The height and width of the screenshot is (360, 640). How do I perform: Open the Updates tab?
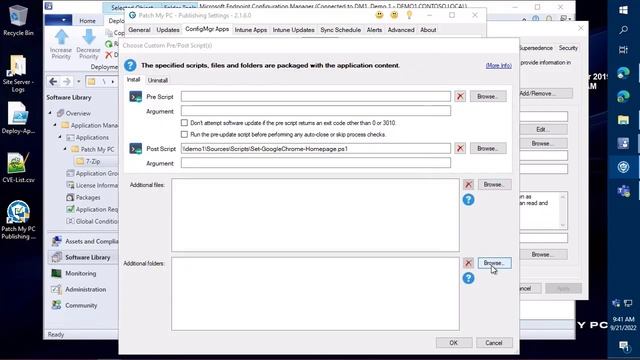[x=168, y=30]
